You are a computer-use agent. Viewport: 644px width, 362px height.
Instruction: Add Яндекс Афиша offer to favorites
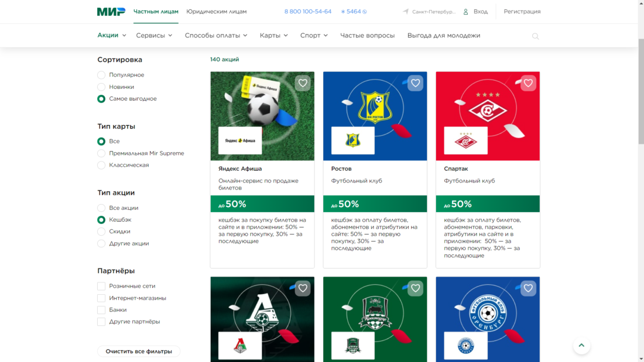pos(303,83)
